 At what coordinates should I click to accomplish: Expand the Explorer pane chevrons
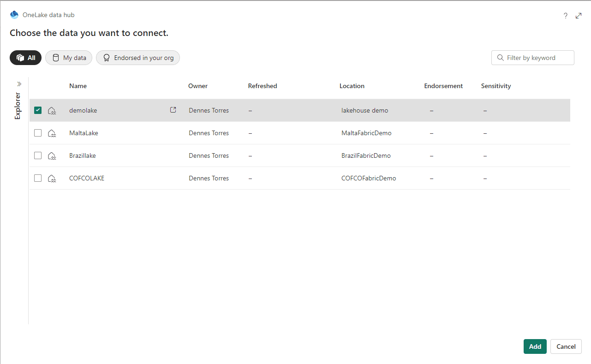coord(19,84)
